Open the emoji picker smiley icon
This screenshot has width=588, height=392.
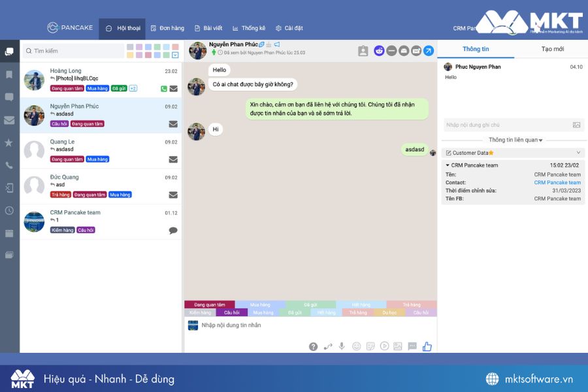(356, 346)
